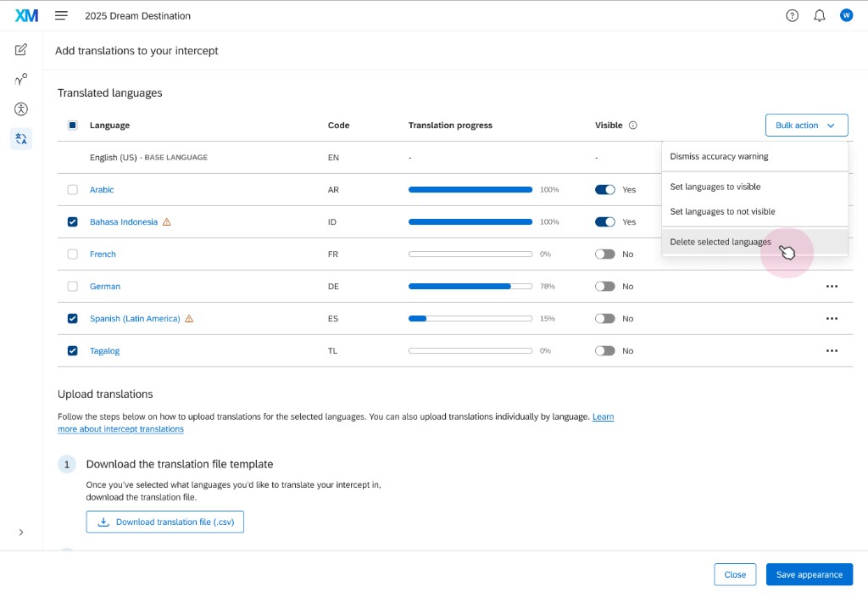Image resolution: width=868 pixels, height=598 pixels.
Task: Check the checkbox for German
Action: point(73,286)
